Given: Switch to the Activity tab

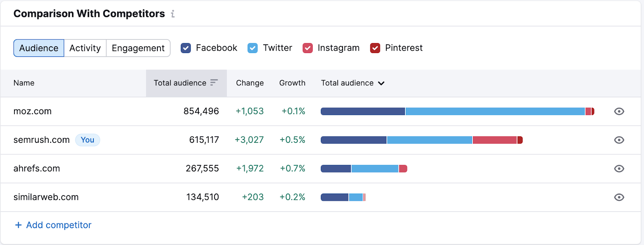Looking at the screenshot, I should tap(85, 48).
